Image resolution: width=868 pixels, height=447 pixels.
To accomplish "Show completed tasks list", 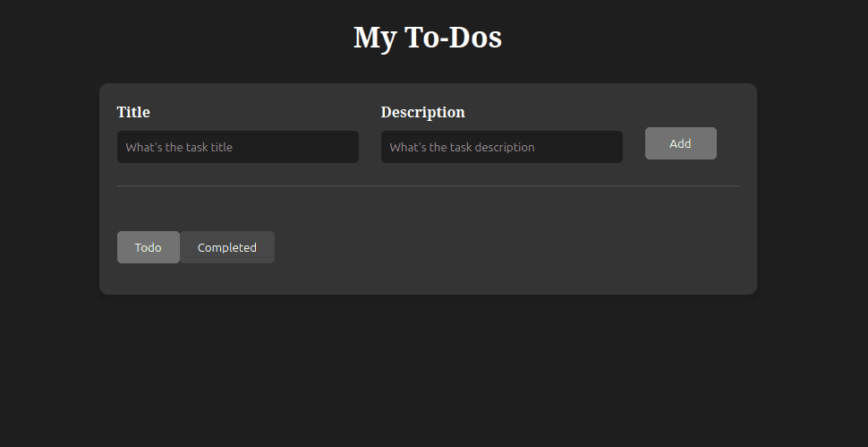I will [x=227, y=247].
